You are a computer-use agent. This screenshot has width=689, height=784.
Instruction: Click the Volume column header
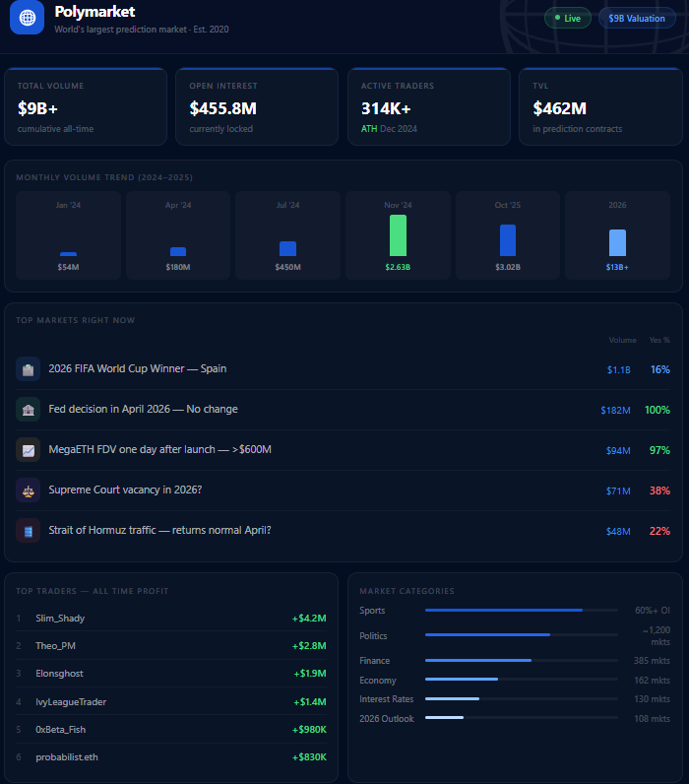[622, 340]
